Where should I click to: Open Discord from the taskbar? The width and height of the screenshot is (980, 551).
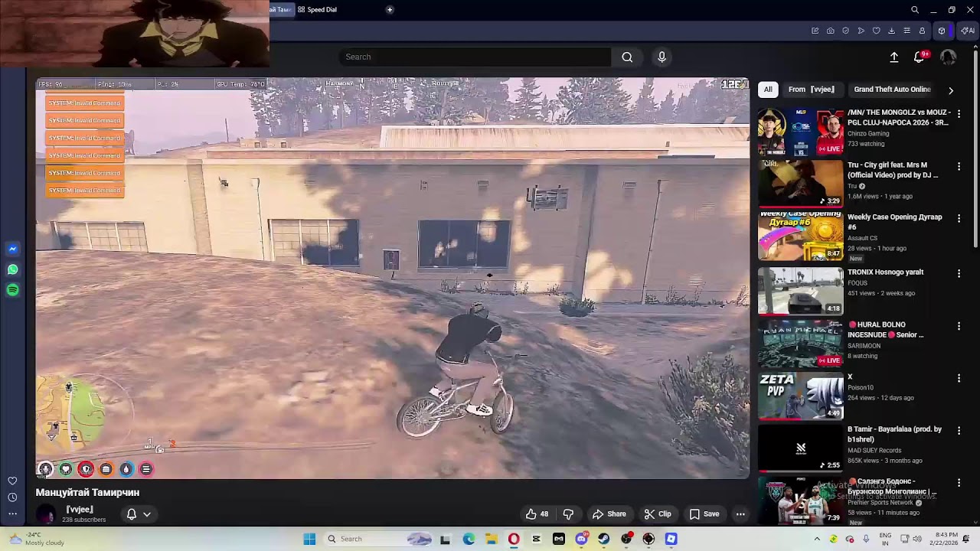(582, 539)
